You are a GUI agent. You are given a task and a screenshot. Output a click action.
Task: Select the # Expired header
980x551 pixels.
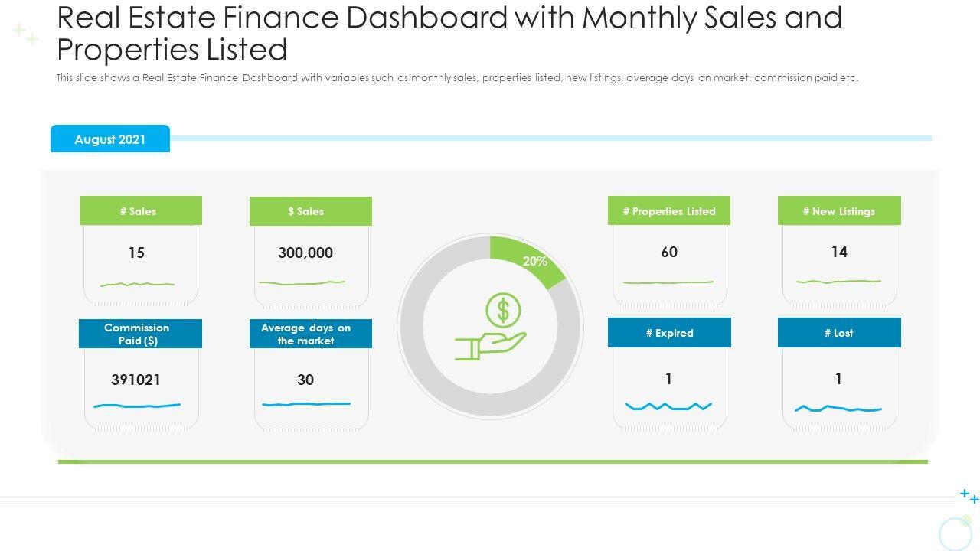point(669,333)
